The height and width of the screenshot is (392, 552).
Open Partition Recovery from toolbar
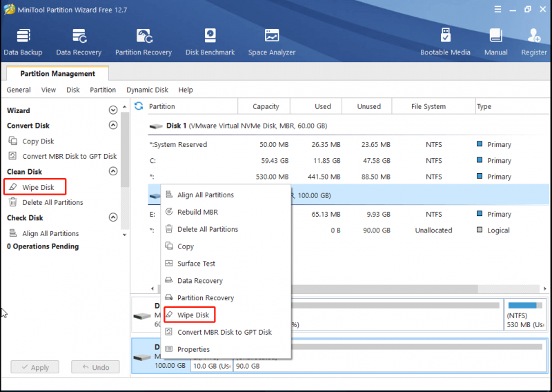(x=144, y=42)
